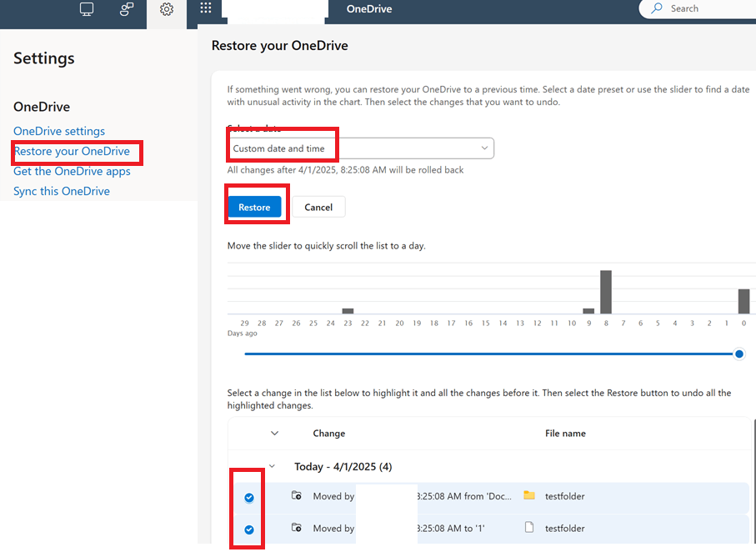
Task: Click the activity bar at day 9
Action: [x=588, y=311]
